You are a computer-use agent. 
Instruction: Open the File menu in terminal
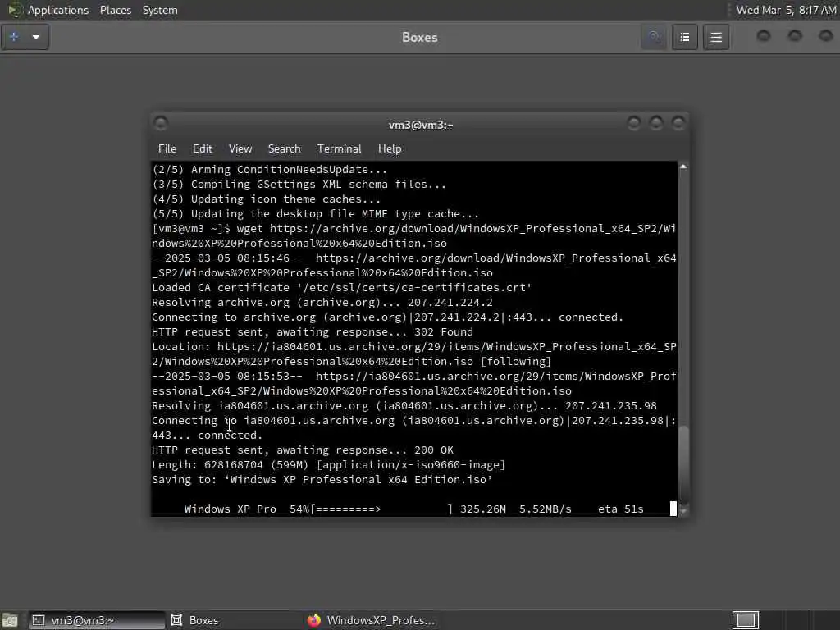[x=167, y=149]
